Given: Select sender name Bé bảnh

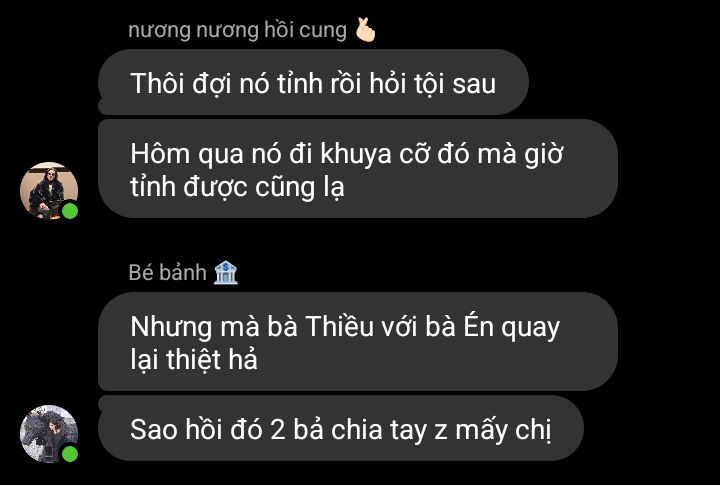Looking at the screenshot, I should point(168,272).
